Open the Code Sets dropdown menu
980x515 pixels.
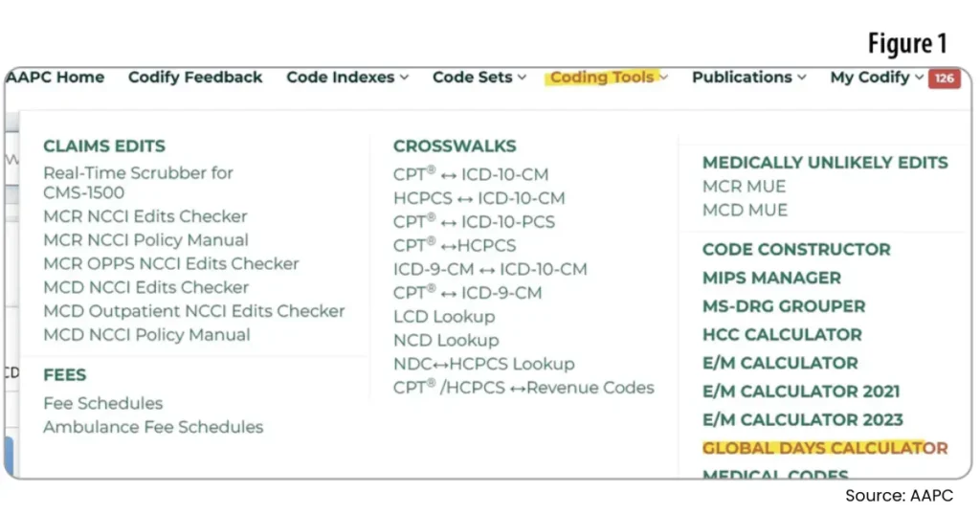479,78
